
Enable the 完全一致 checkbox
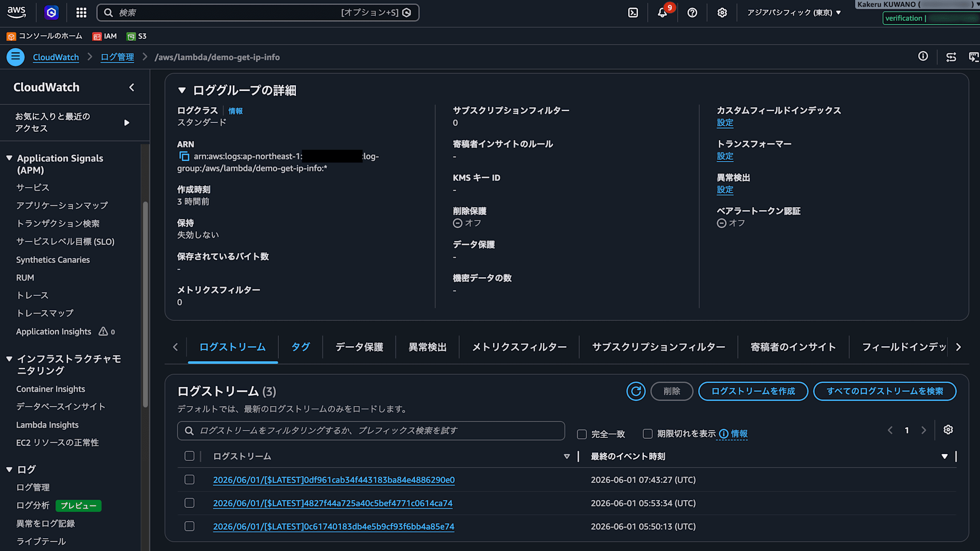pos(582,434)
